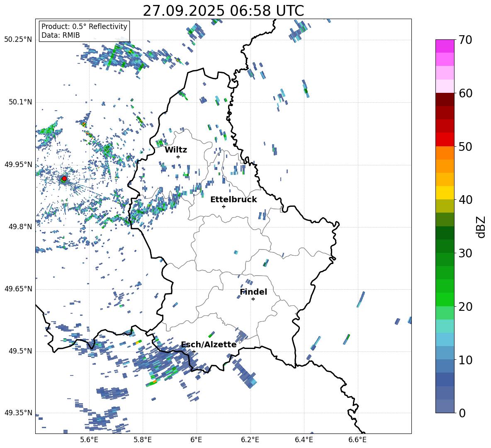Click the Wiltz station cross marker
This screenshot has height=448, width=491.
pyautogui.click(x=178, y=157)
